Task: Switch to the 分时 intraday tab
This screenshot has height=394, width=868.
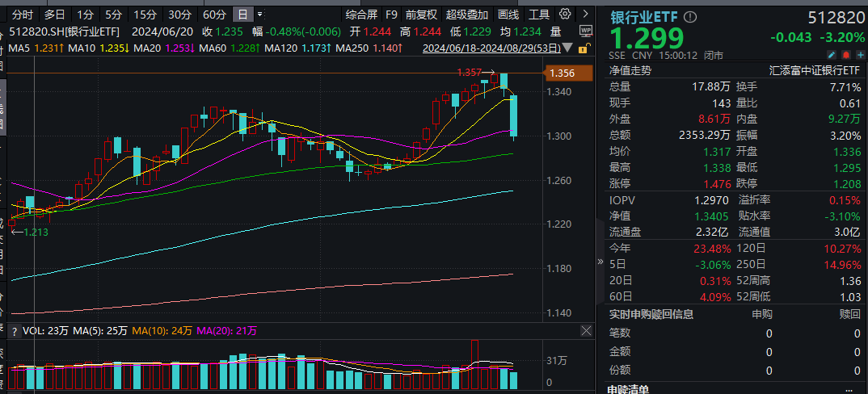Action: [23, 15]
